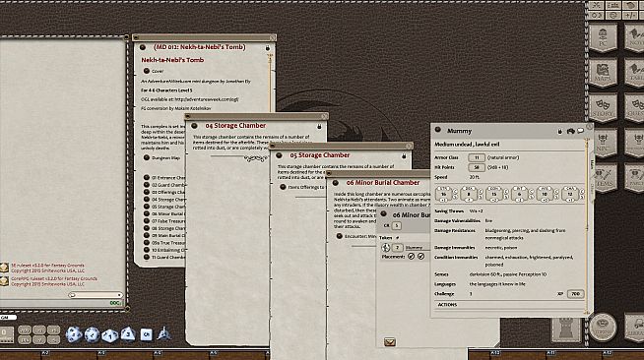Click the CR 5 field in encounter window
The height and width of the screenshot is (360, 644).
pyautogui.click(x=396, y=225)
